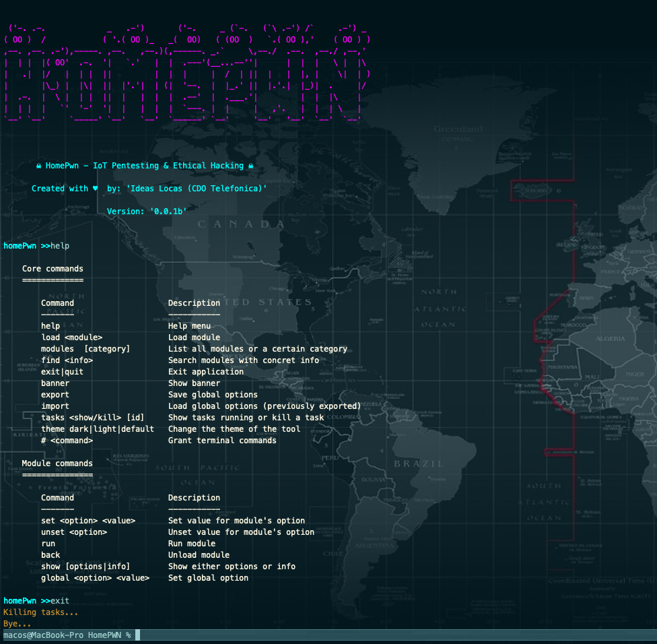Click the 'Show banner' description
This screenshot has width=657, height=644.
(194, 383)
